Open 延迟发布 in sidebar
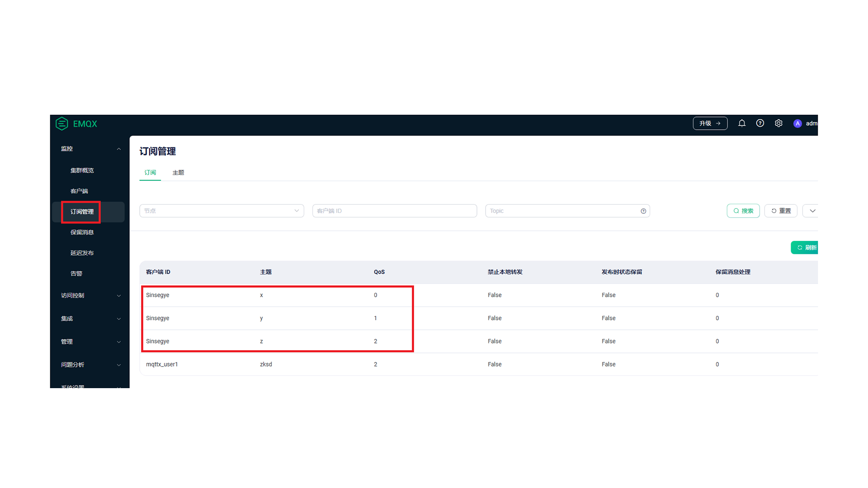868x488 pixels. coord(82,253)
